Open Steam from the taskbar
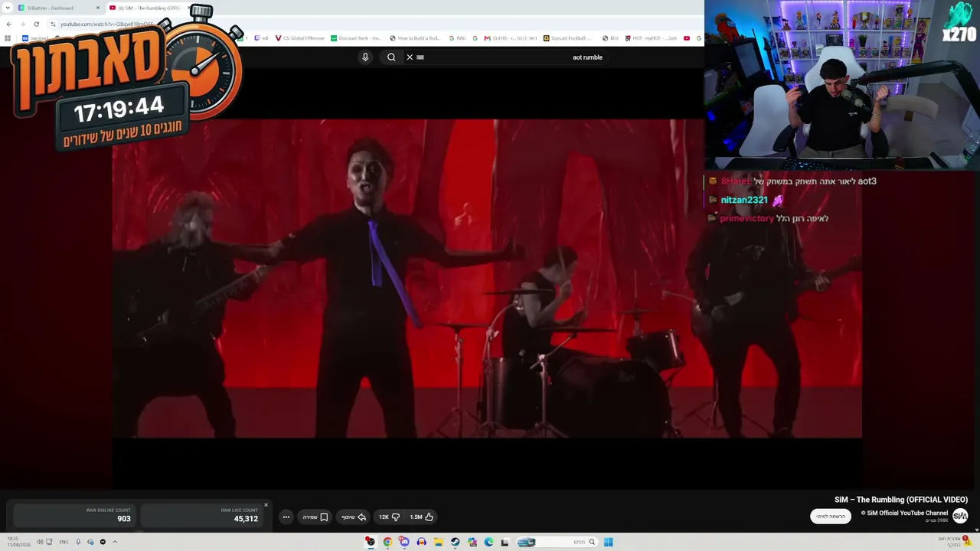Viewport: 980px width, 551px height. click(x=455, y=543)
